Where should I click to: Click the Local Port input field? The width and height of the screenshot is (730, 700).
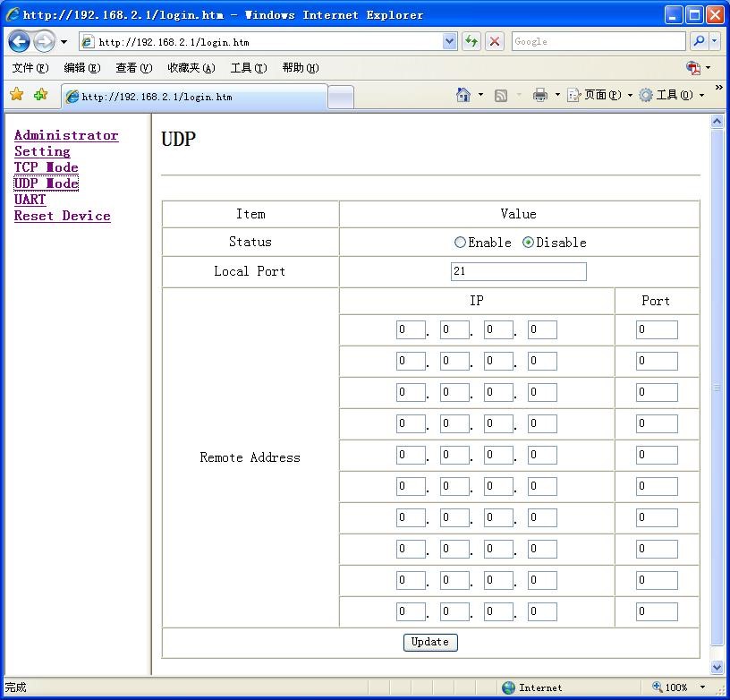pos(519,271)
